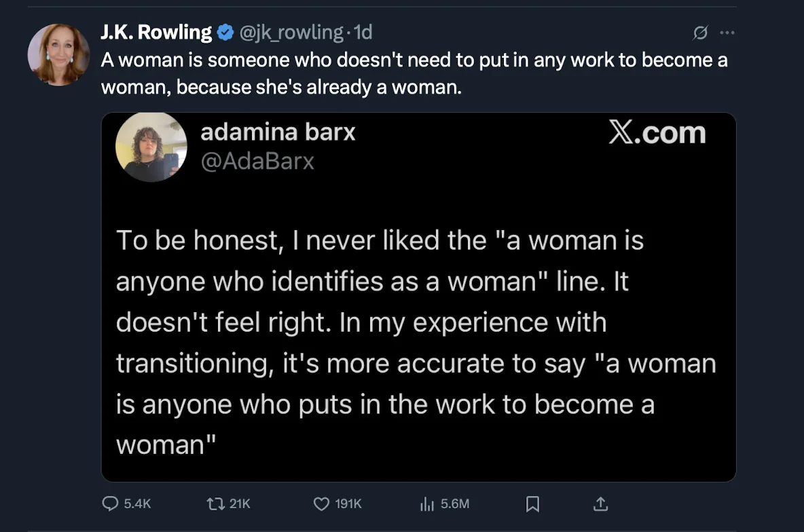Open the three-dots more options menu
Viewport: 804px width, 532px height.
[727, 32]
